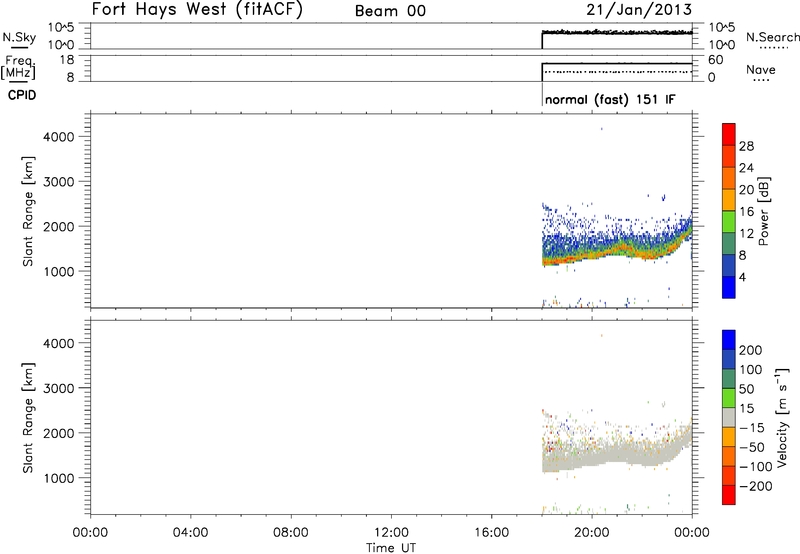Click the 'N.Sky' axis label
Screen dimensions: 800x554
click(19, 37)
